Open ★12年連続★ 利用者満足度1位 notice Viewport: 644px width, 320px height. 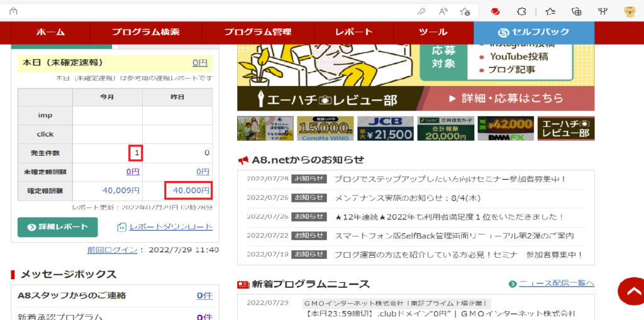(449, 217)
